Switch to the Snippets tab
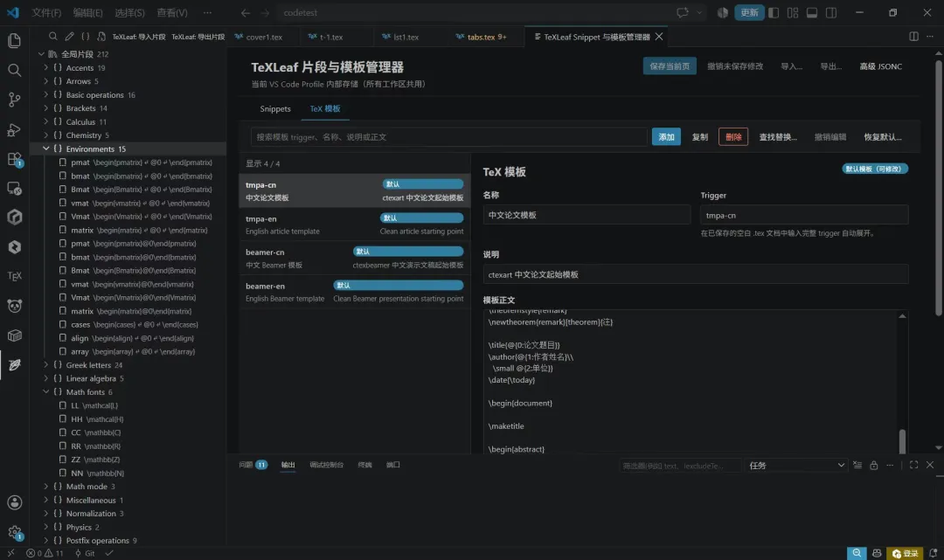944x560 pixels. [275, 109]
